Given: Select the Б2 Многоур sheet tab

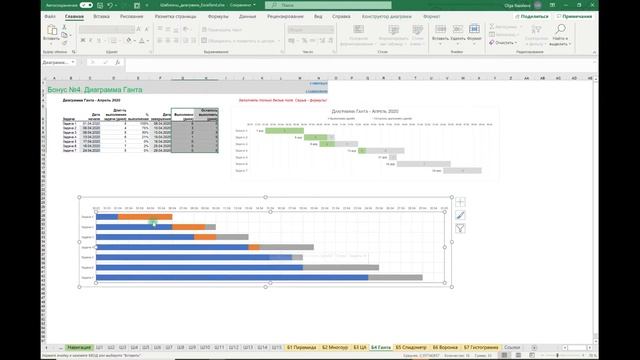Looking at the screenshot, I should 335,347.
